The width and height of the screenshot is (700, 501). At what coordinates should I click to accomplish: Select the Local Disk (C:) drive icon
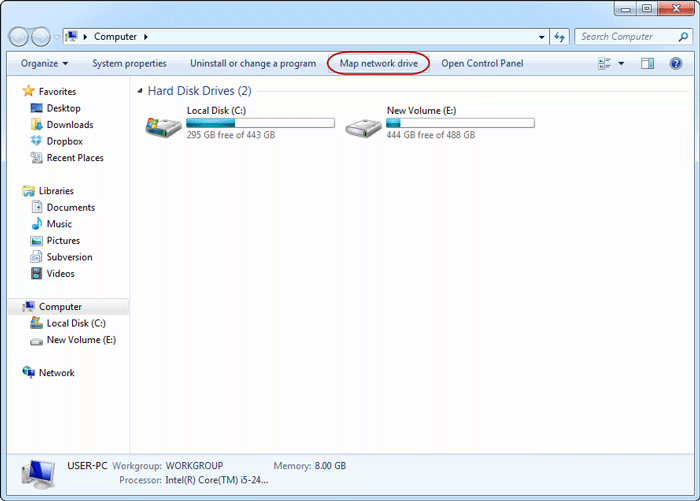point(163,127)
